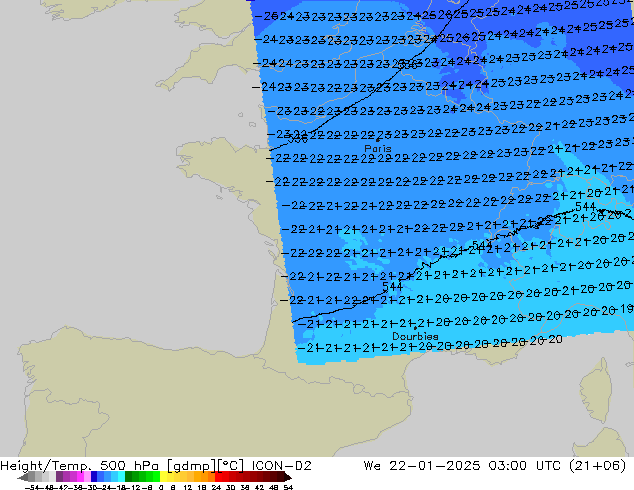Click the 'We' weekday abbreviation
Image resolution: width=634 pixels, height=490 pixels.
[x=372, y=466]
